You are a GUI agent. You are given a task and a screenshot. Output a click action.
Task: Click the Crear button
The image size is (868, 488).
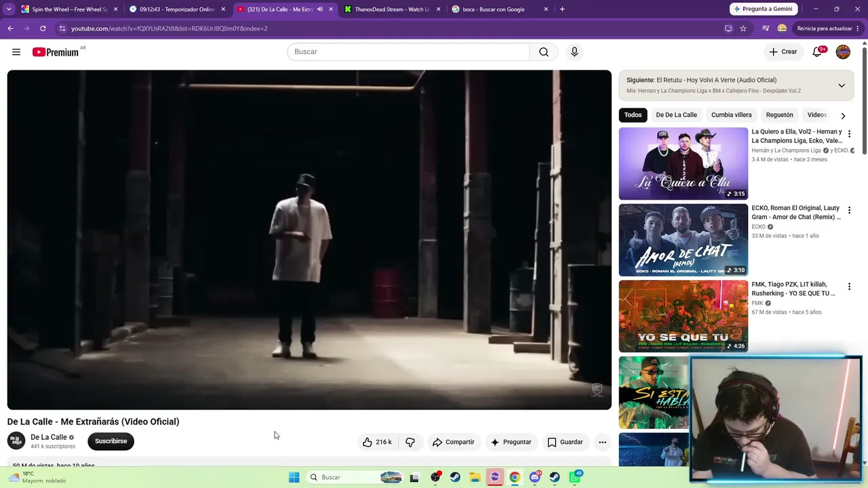(x=783, y=52)
